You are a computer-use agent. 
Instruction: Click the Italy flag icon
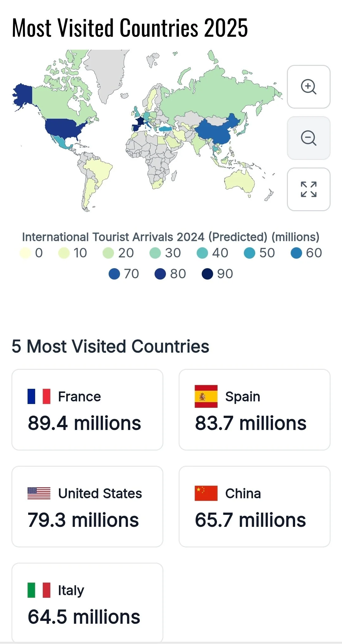(39, 590)
